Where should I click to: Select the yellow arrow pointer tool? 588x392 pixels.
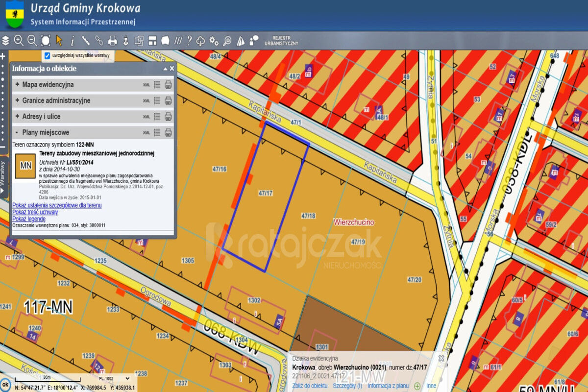click(x=59, y=40)
